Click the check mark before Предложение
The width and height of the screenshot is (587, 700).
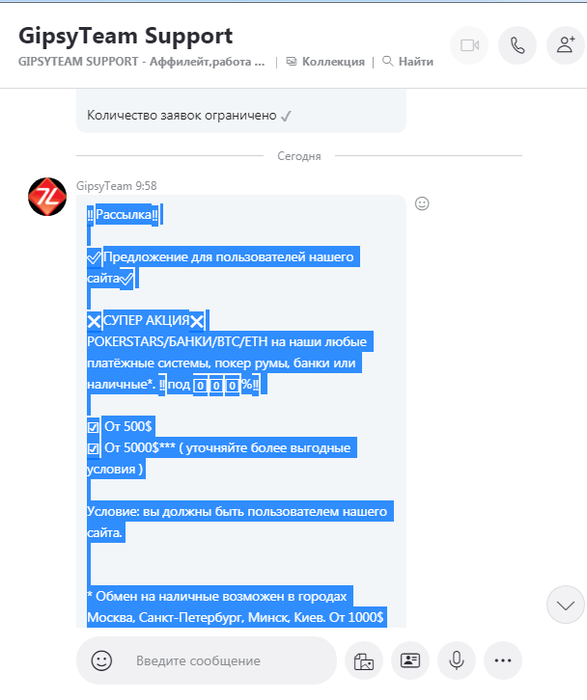coord(94,257)
